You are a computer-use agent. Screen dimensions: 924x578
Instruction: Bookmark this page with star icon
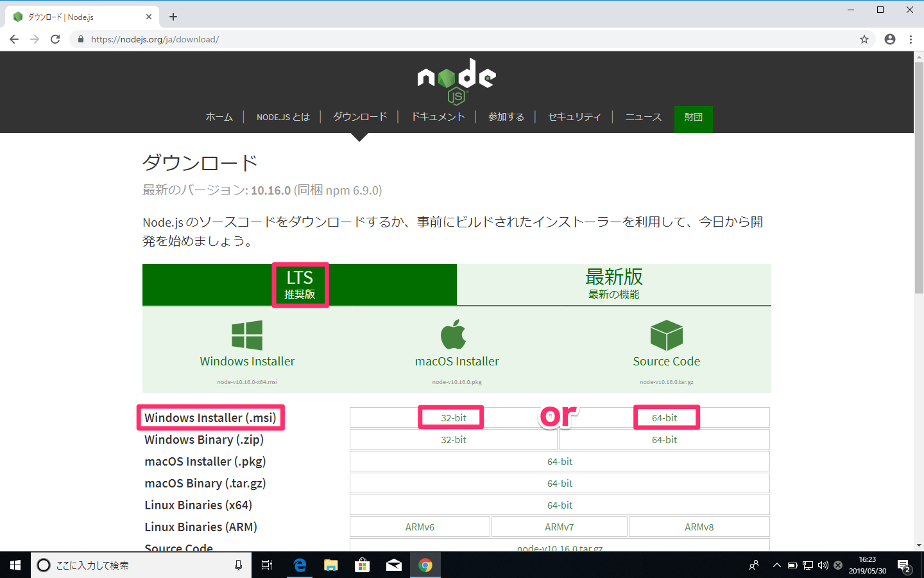864,39
